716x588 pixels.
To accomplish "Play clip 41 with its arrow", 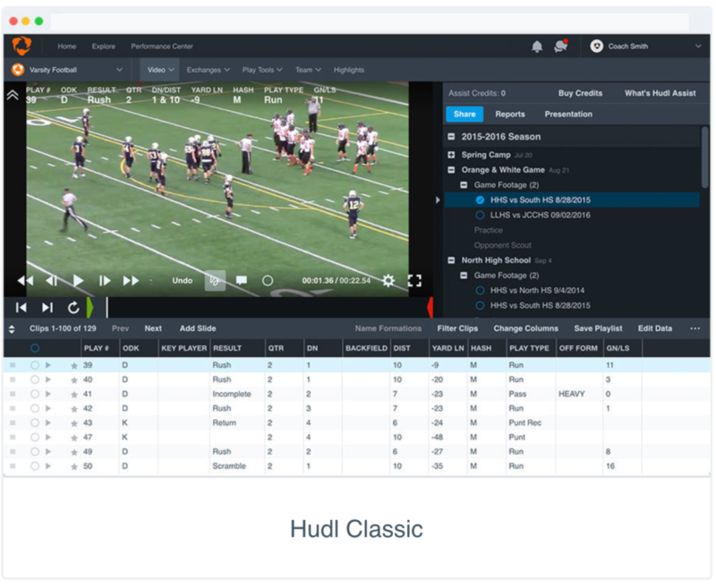I will [48, 394].
